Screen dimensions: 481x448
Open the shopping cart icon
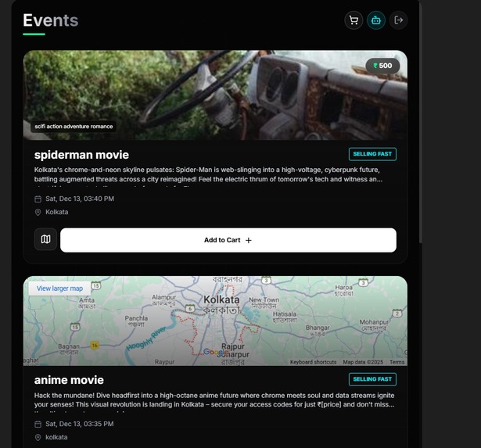tap(354, 20)
